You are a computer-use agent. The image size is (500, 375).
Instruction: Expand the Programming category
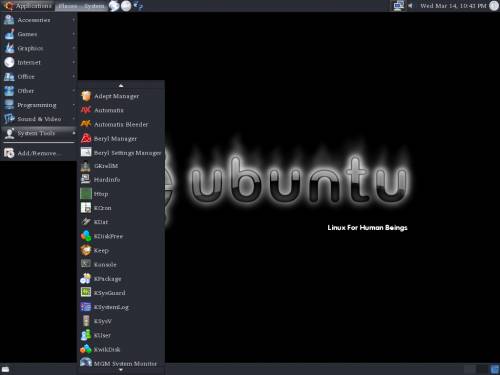(x=39, y=105)
